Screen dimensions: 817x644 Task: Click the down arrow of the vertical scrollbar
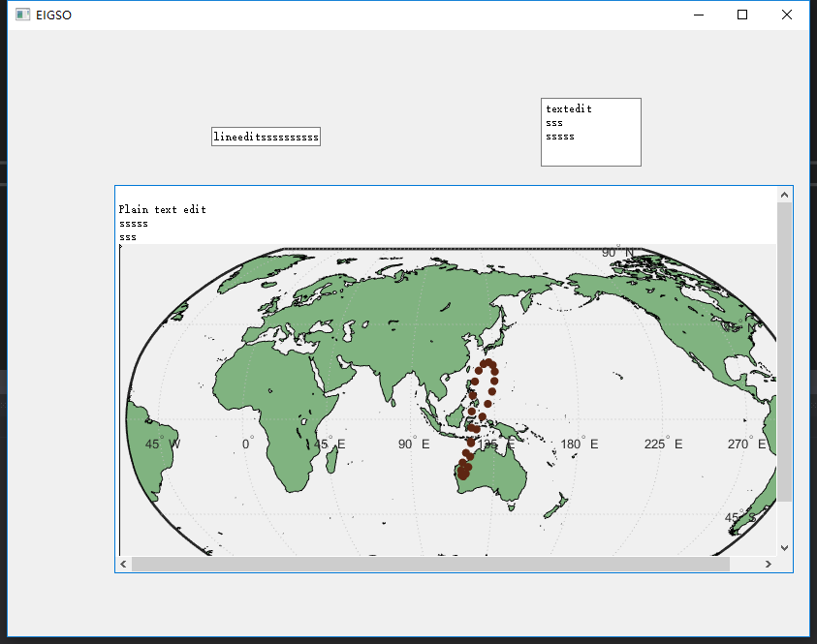point(785,547)
